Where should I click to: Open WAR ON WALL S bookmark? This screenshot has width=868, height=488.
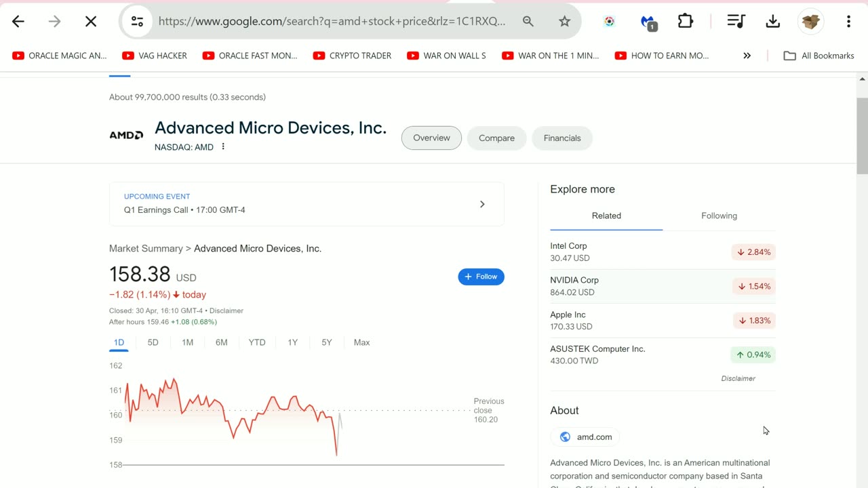(x=447, y=56)
